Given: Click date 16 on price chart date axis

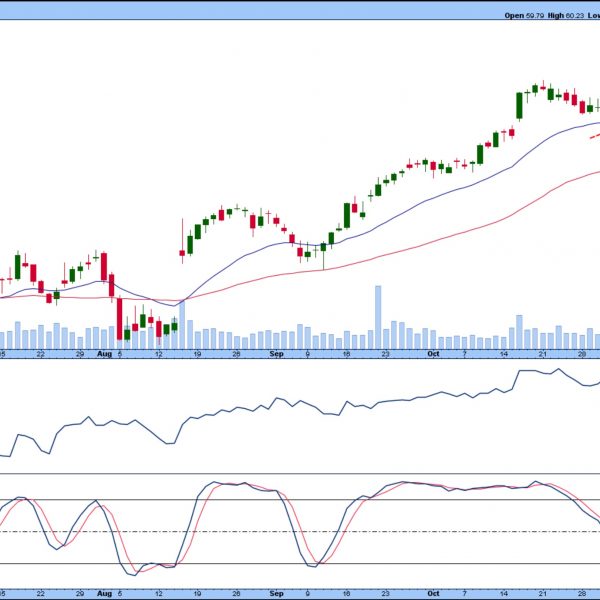Looking at the screenshot, I should (346, 354).
